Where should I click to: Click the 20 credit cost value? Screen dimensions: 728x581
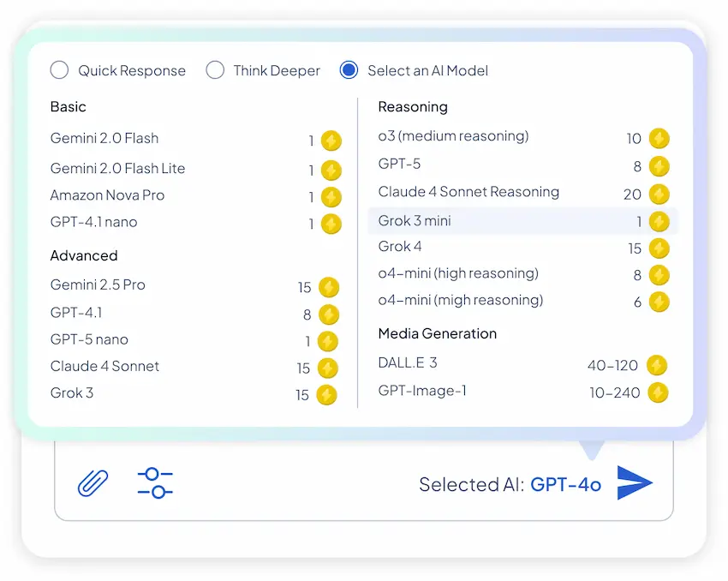click(x=632, y=195)
